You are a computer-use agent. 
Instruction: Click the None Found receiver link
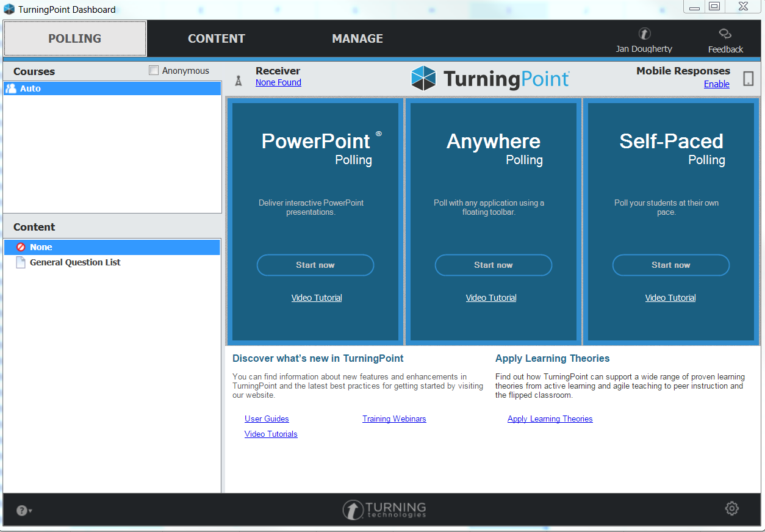tap(278, 82)
